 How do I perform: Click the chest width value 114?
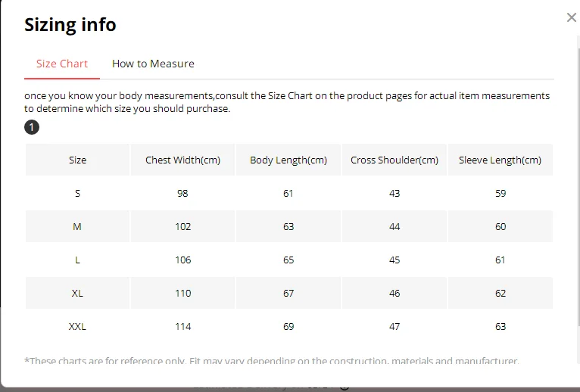click(182, 326)
